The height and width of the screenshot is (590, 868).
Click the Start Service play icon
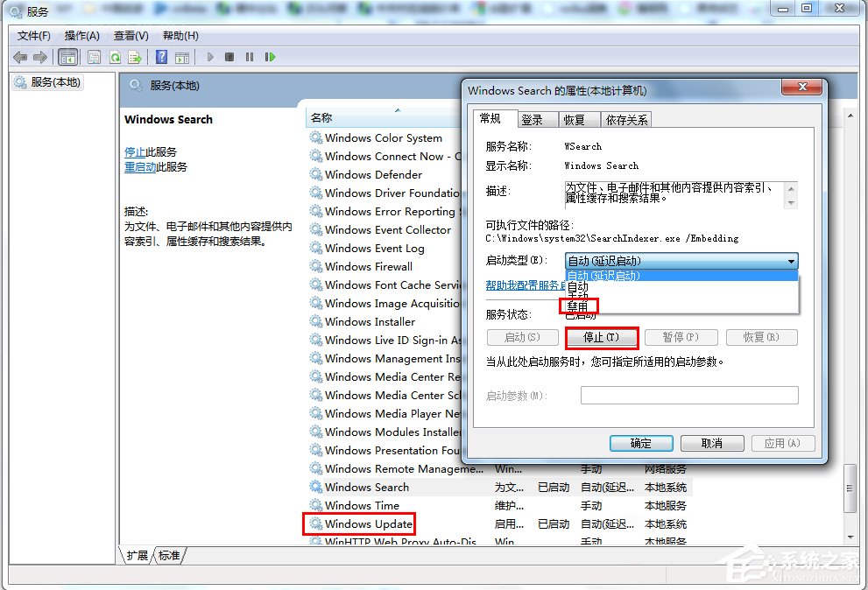[210, 56]
